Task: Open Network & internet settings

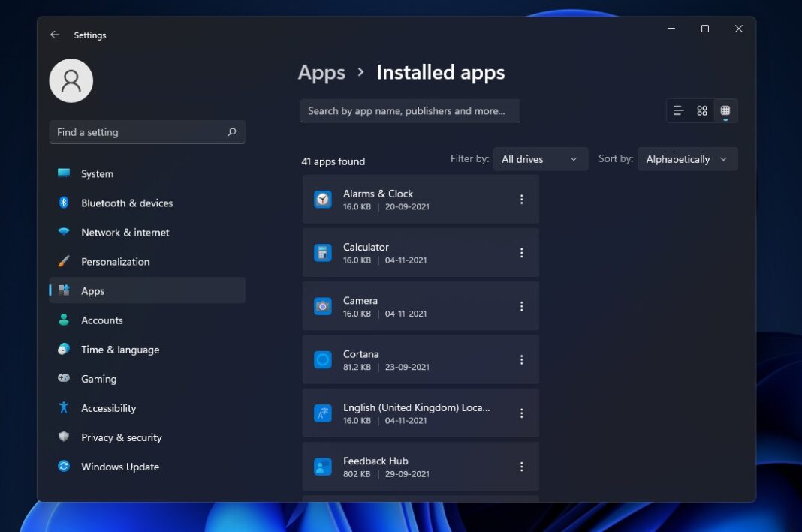Action: point(125,232)
